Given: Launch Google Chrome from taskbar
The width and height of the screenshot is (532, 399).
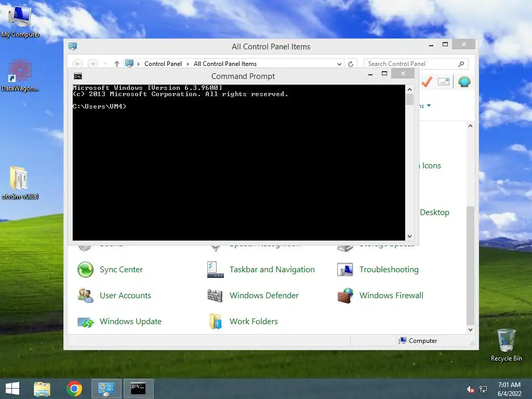Looking at the screenshot, I should tap(74, 389).
